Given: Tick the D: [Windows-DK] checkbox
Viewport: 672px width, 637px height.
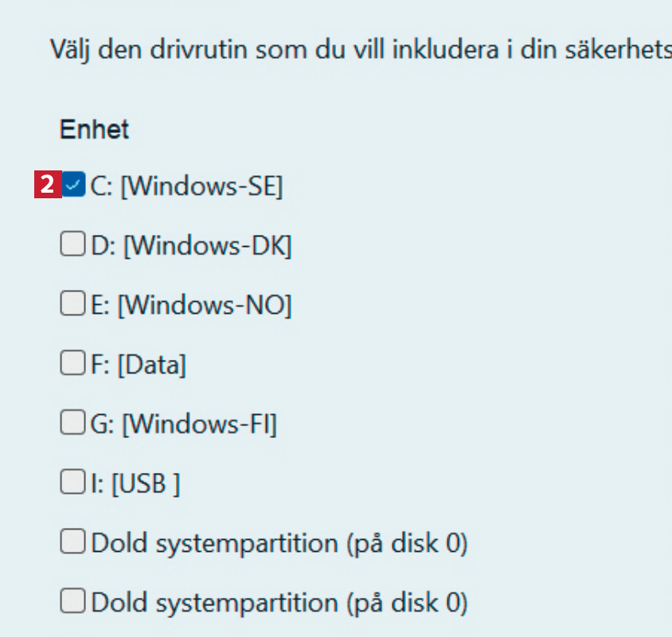Looking at the screenshot, I should [x=72, y=245].
